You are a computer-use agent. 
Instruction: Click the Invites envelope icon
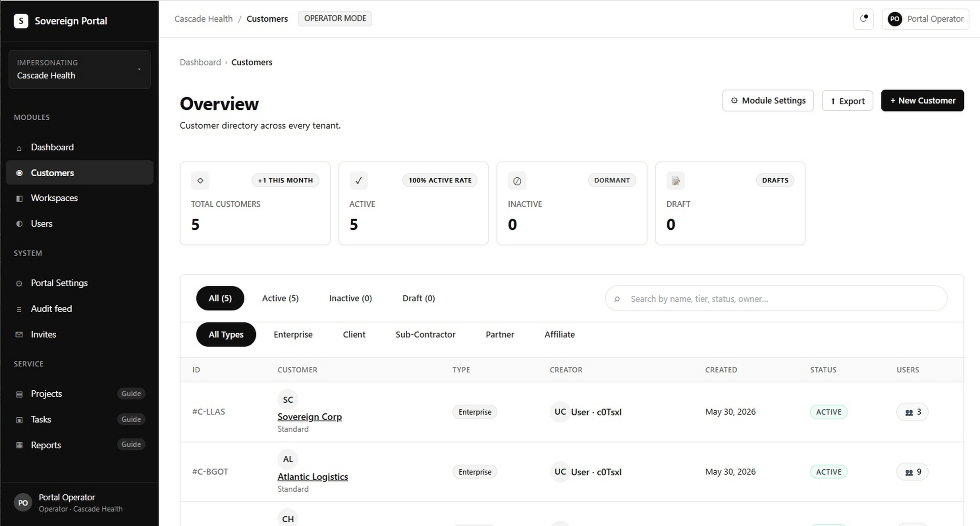[x=19, y=335]
